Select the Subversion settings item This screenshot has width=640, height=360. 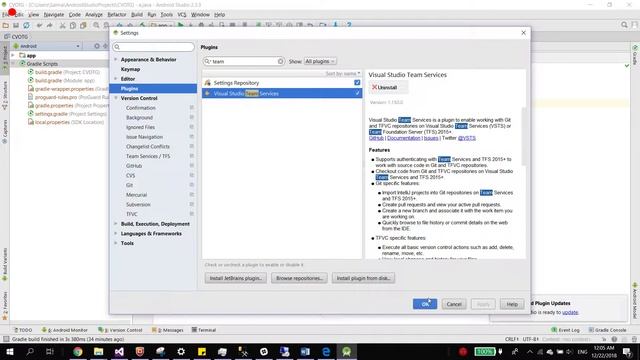[138, 204]
